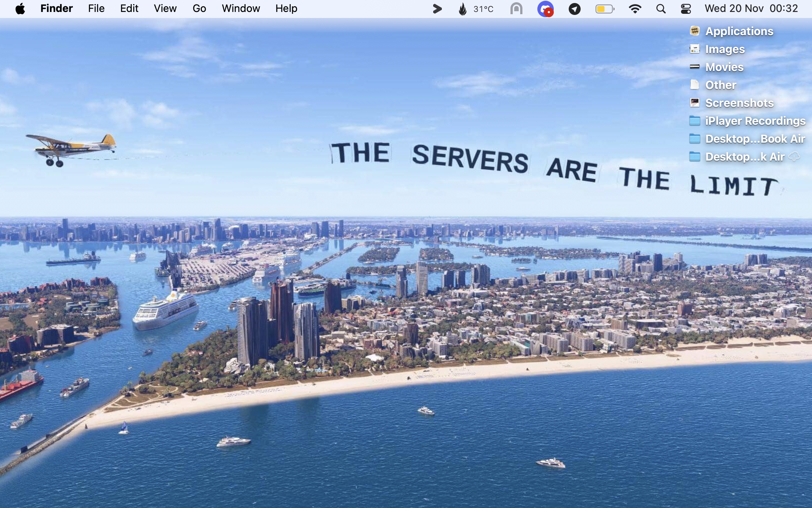The height and width of the screenshot is (508, 812).
Task: Open the Wi-Fi status menu
Action: pos(635,9)
